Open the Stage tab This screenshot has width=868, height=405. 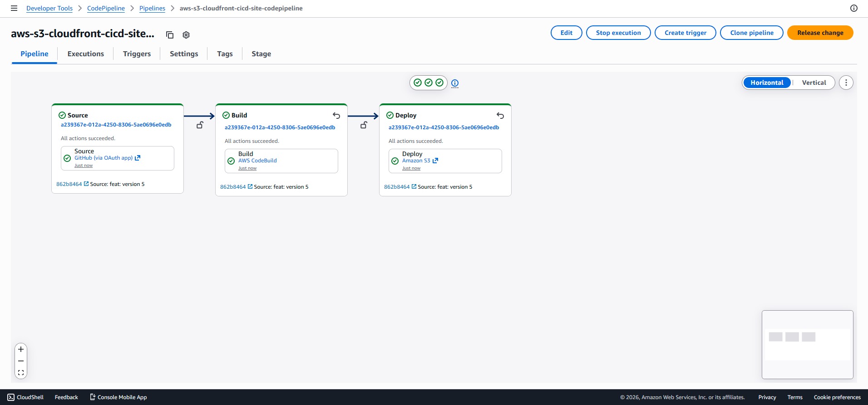261,54
